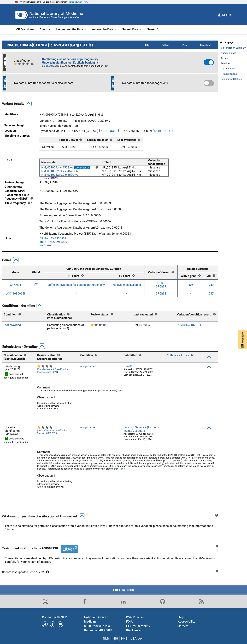
Task: Click help icon next to Review status in Conditions table
Action: [112, 314]
